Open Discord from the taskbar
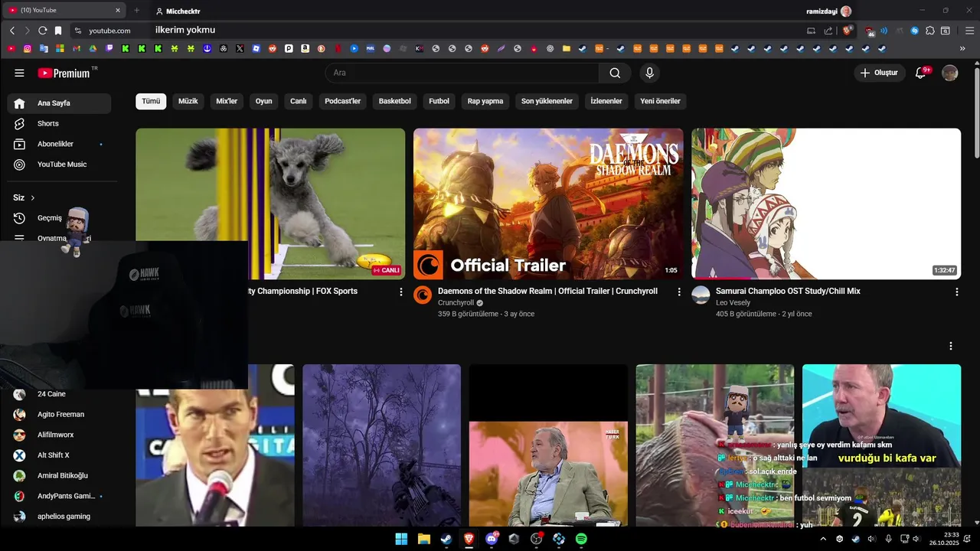The image size is (980, 551). (x=492, y=539)
